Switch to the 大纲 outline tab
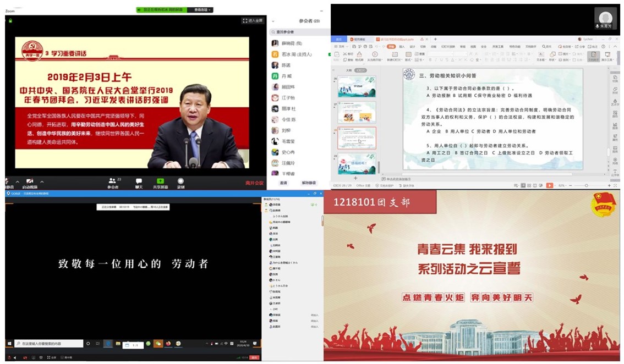Screen dimensions: 624x364 click(348, 70)
